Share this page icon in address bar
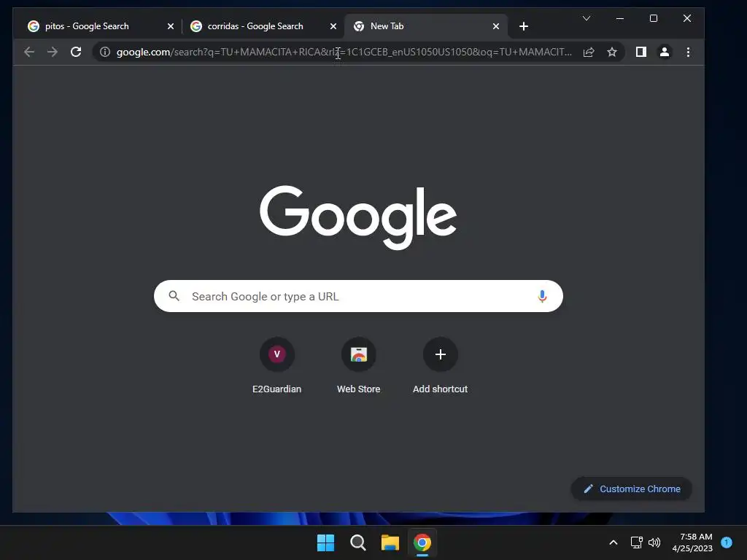 (x=589, y=52)
